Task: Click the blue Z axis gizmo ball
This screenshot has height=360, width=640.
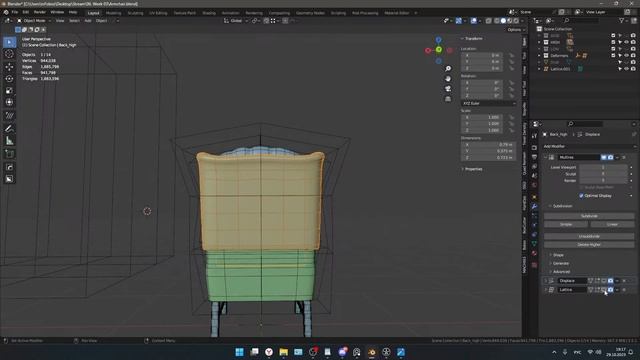Action: pos(438,40)
